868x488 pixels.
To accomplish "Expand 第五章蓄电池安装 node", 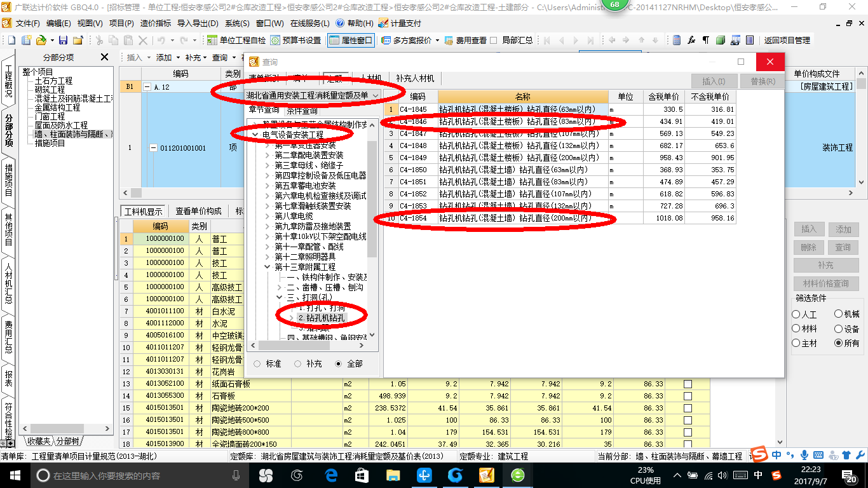I will coord(268,186).
